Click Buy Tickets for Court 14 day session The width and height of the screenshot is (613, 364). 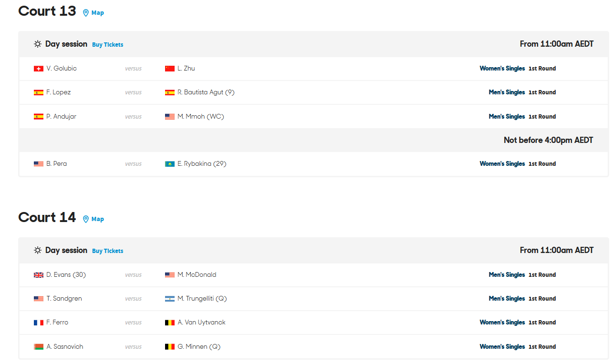click(x=108, y=251)
